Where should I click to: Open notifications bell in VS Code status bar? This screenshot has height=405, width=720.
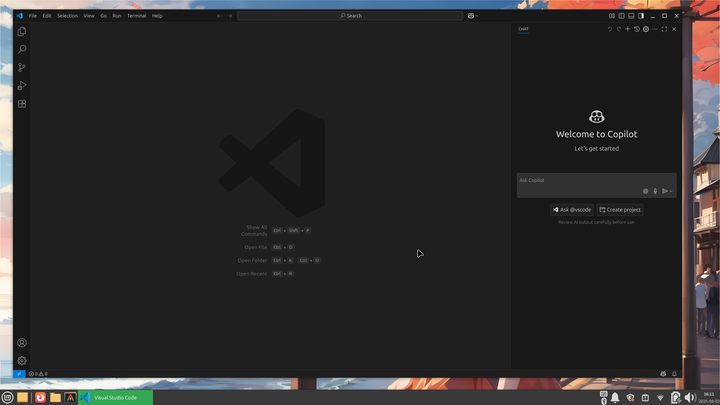pyautogui.click(x=674, y=374)
